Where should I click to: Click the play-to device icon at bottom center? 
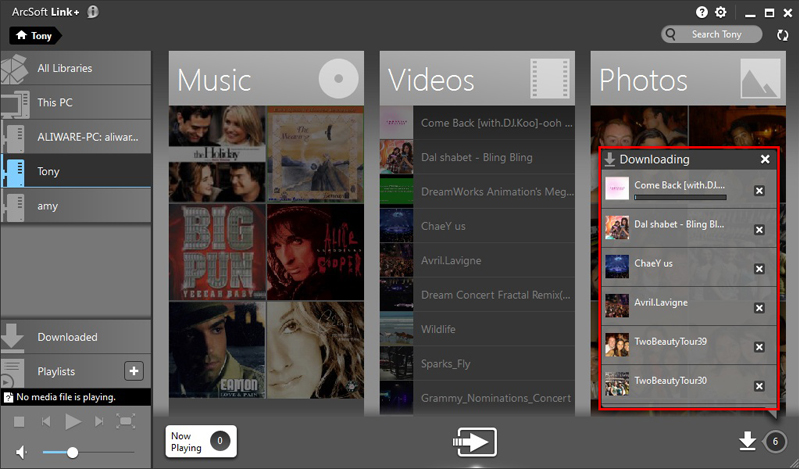tap(474, 441)
